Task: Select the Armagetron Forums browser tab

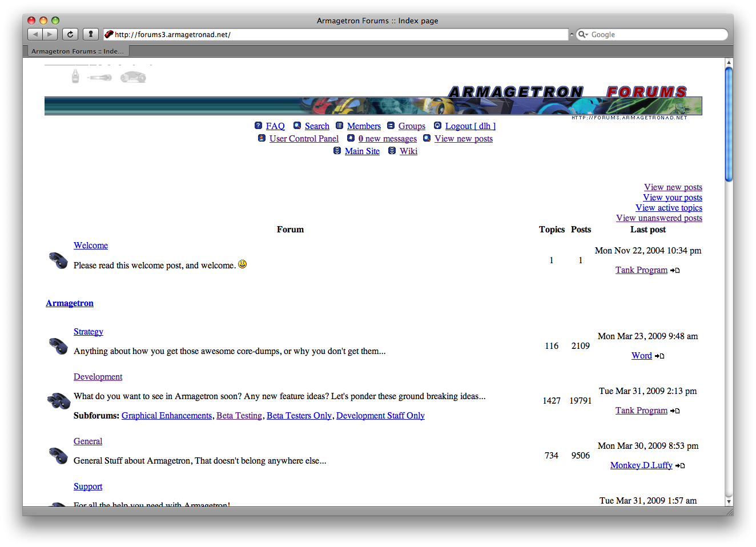Action: click(78, 51)
